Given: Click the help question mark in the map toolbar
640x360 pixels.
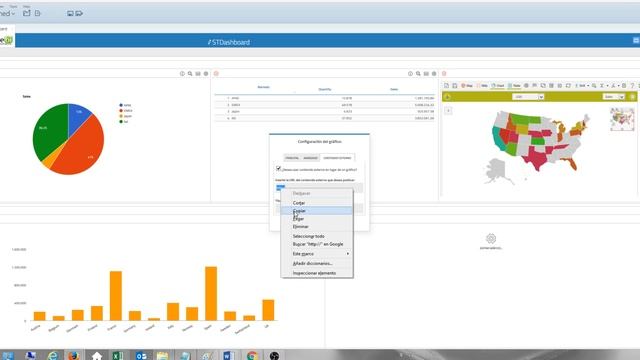Looking at the screenshot, I should pyautogui.click(x=632, y=86).
